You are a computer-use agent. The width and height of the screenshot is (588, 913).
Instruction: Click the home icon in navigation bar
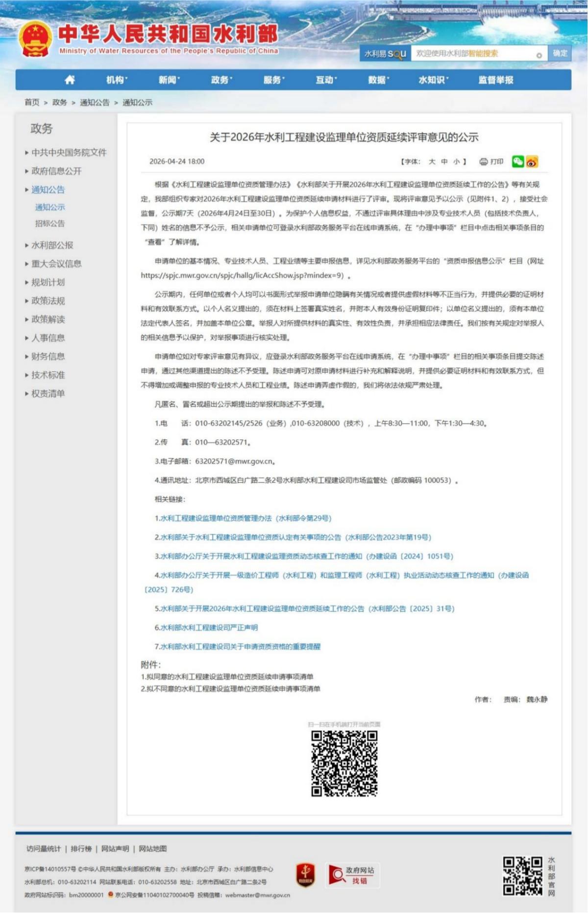coord(70,80)
